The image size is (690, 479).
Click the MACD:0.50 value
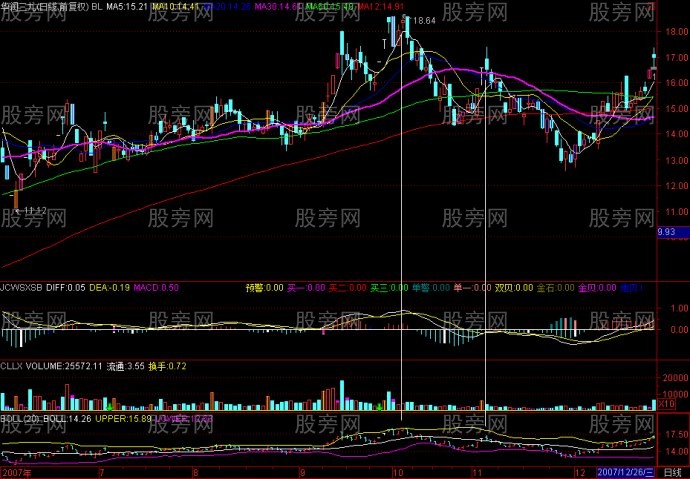click(x=156, y=288)
